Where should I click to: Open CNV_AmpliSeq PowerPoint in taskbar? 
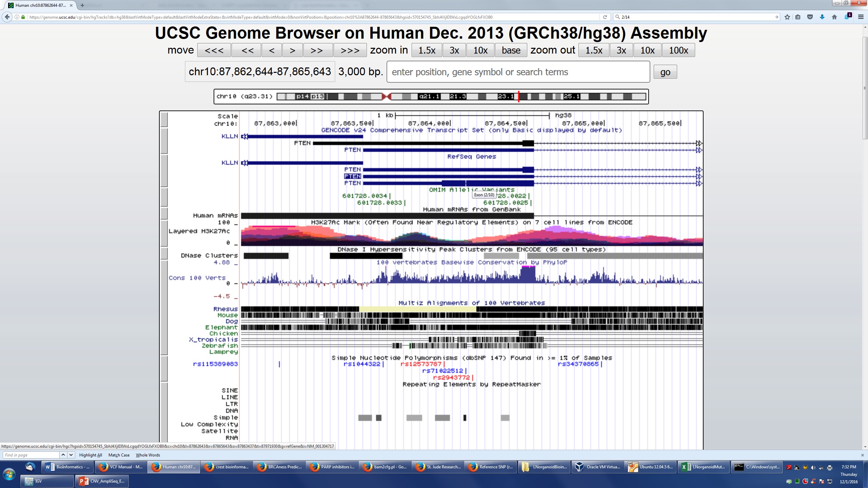[x=102, y=481]
